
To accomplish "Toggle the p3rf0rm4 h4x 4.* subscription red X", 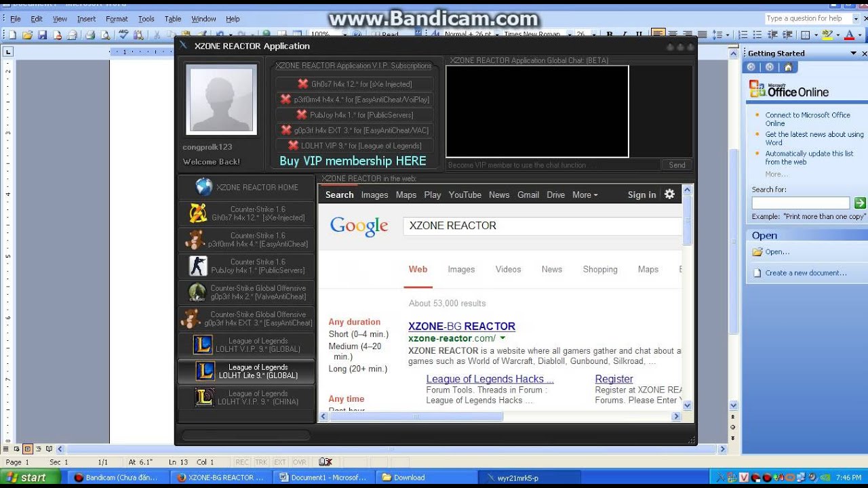I will pyautogui.click(x=285, y=99).
